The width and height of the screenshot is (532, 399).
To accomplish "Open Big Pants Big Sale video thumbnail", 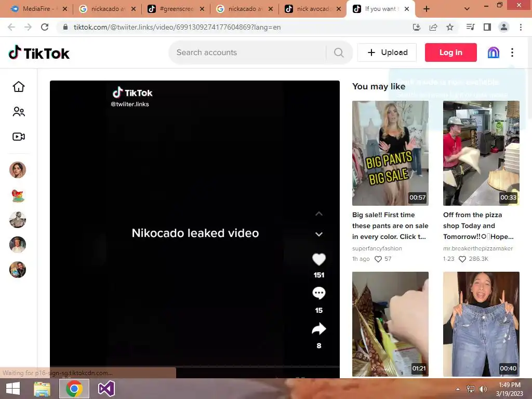I will (x=390, y=153).
